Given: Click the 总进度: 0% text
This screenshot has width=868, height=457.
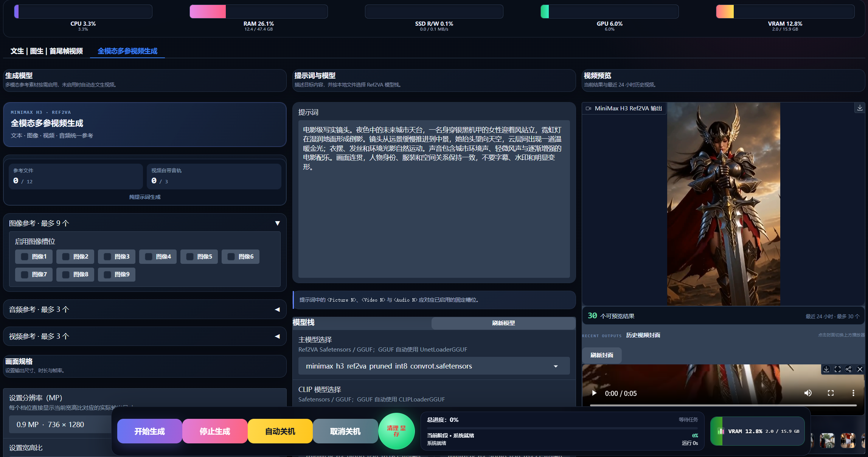Looking at the screenshot, I should coord(443,420).
